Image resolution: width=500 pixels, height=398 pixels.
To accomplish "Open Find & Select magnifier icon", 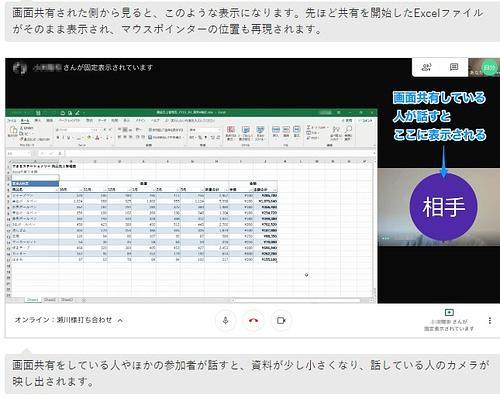I will click(348, 132).
